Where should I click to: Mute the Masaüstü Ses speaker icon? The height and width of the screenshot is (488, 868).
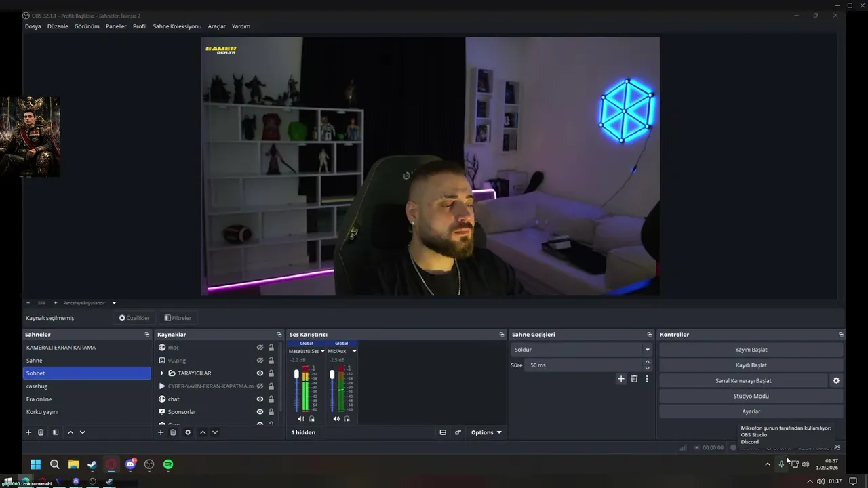301,418
